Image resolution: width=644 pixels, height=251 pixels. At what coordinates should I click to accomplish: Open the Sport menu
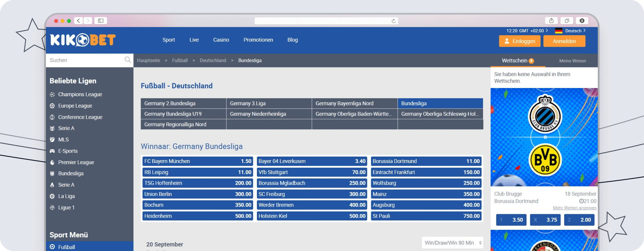click(x=169, y=40)
